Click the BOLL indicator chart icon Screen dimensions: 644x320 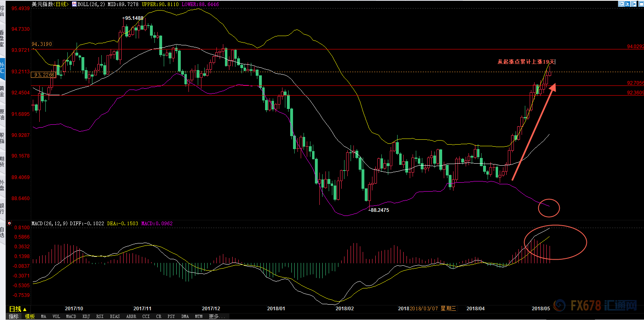pyautogui.click(x=74, y=4)
